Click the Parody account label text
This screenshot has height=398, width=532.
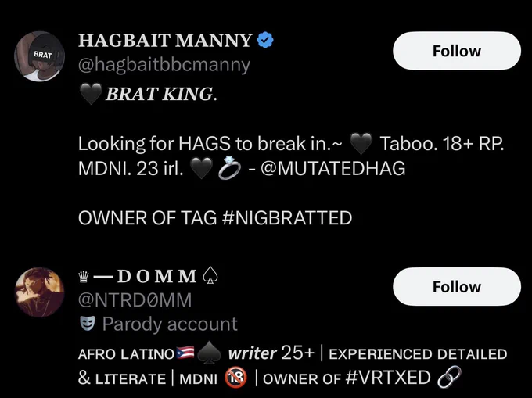(x=170, y=324)
